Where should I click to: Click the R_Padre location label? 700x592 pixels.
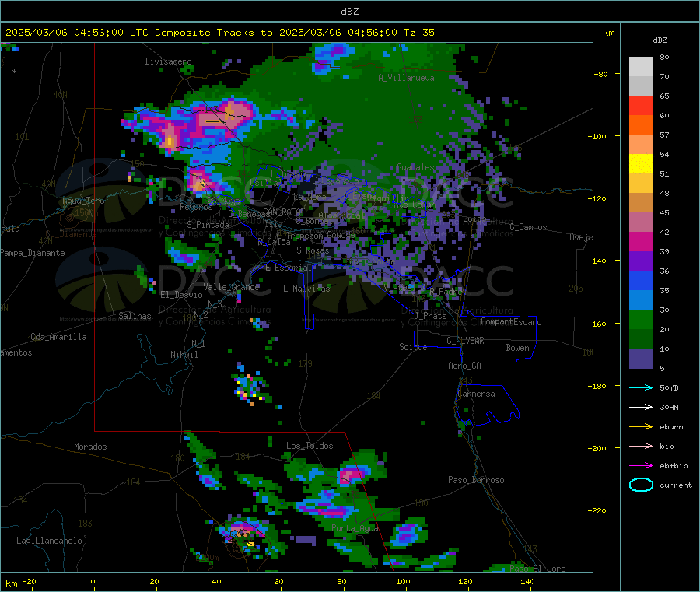[446, 292]
